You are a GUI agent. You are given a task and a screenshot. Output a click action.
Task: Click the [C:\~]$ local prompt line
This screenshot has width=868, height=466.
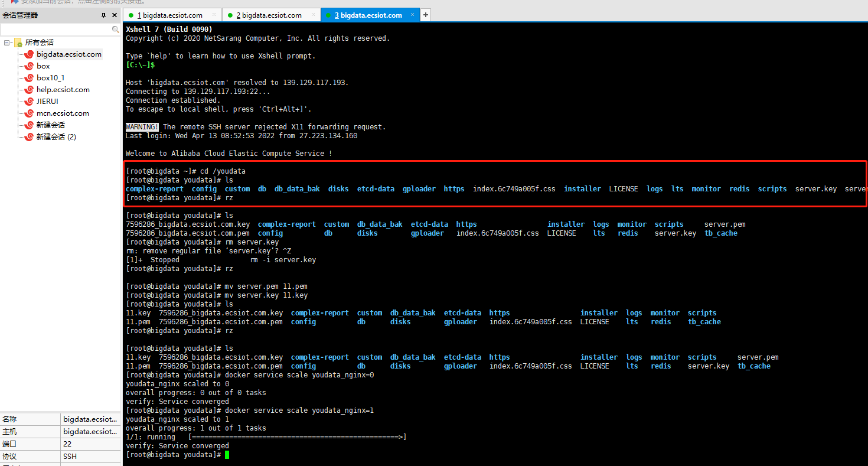(141, 65)
